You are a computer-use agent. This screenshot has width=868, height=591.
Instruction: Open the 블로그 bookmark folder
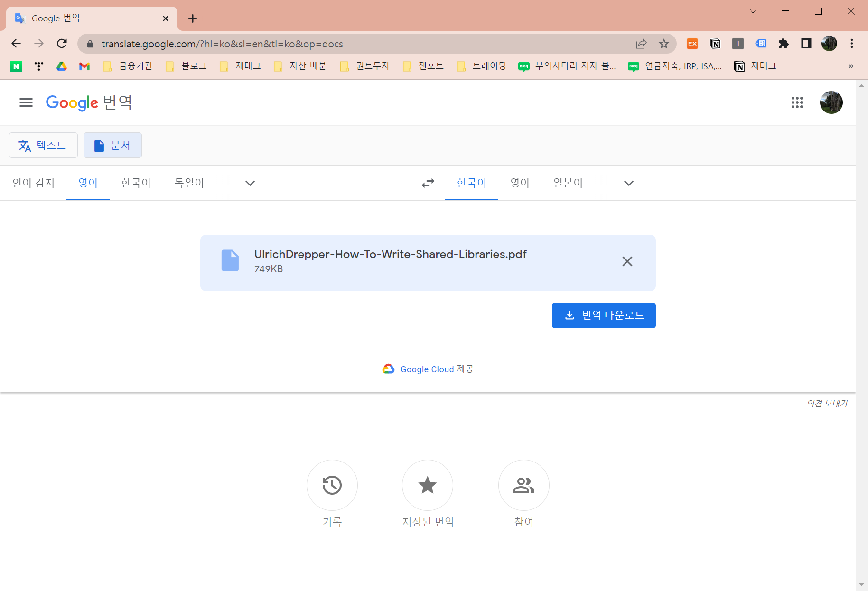click(x=186, y=66)
